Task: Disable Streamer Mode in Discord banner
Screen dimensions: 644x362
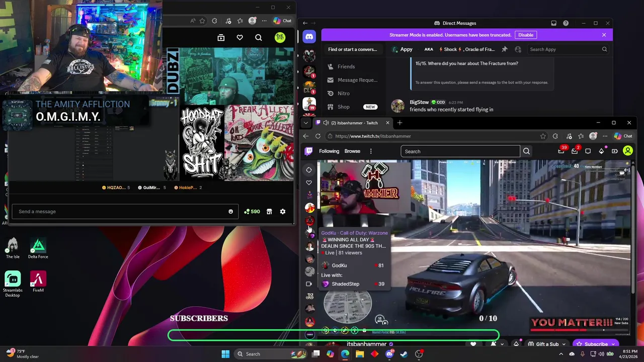Action: [x=526, y=35]
